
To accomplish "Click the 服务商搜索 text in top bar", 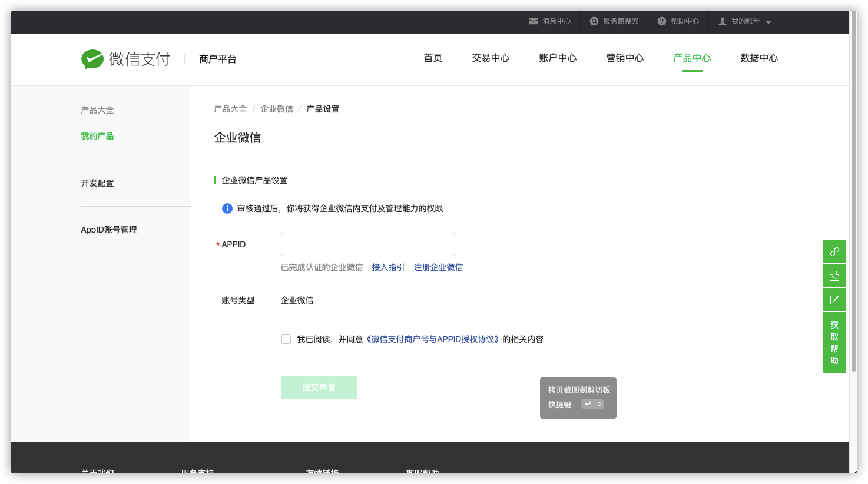I will point(621,21).
